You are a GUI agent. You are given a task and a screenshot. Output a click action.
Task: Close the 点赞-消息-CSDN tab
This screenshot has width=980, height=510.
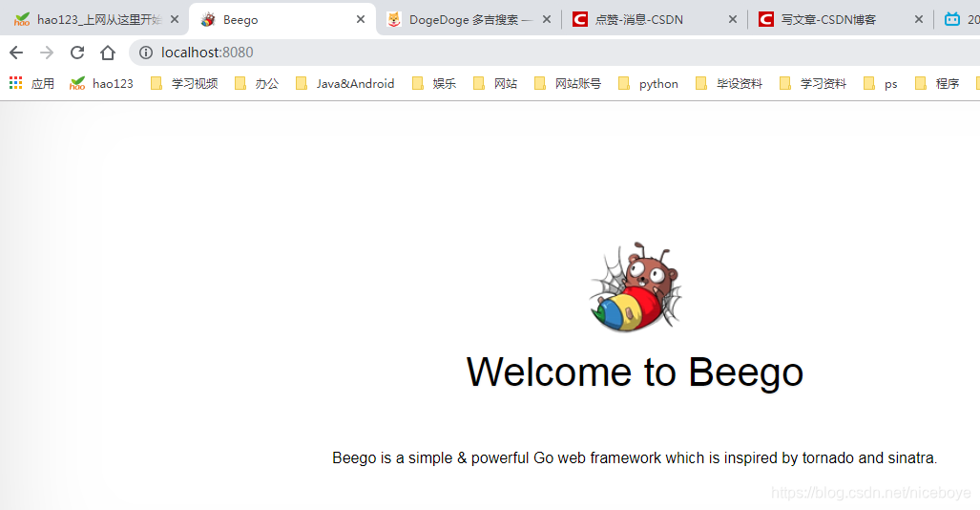pyautogui.click(x=733, y=19)
